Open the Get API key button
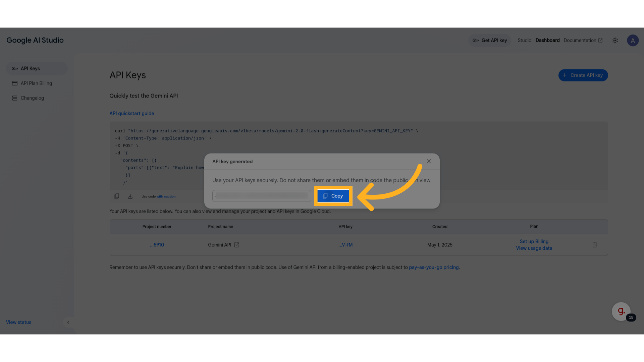This screenshot has width=644, height=362. point(490,40)
